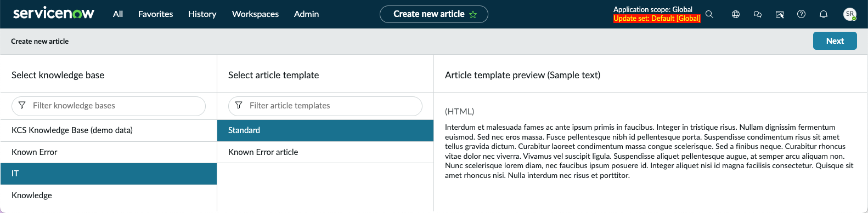Click the funnel icon in knowledge bases filter
The image size is (868, 213).
pyautogui.click(x=22, y=105)
